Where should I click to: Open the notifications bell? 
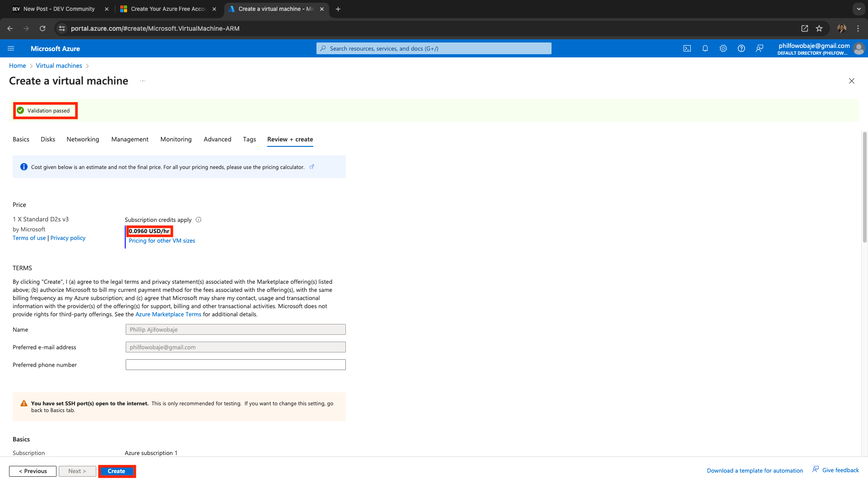point(705,48)
